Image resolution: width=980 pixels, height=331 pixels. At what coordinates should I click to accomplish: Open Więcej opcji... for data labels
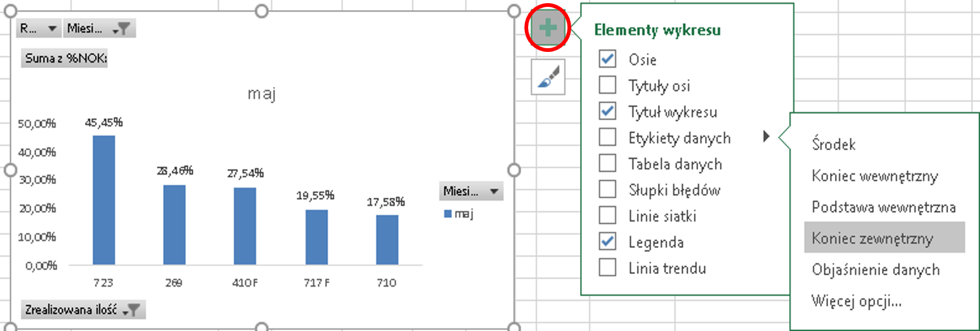point(856,302)
